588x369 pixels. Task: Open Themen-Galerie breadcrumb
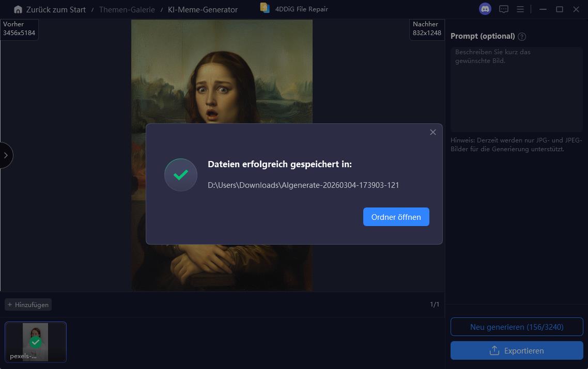[127, 10]
